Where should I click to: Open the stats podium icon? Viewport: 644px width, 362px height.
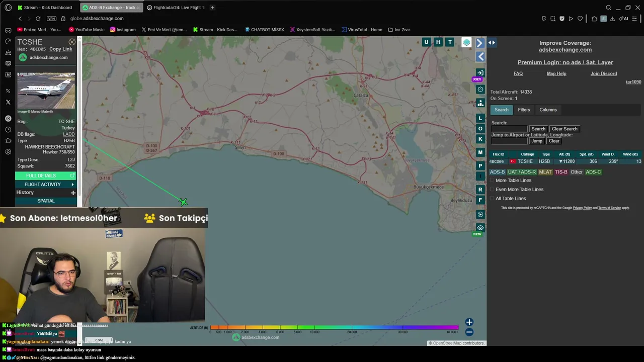[x=480, y=103]
